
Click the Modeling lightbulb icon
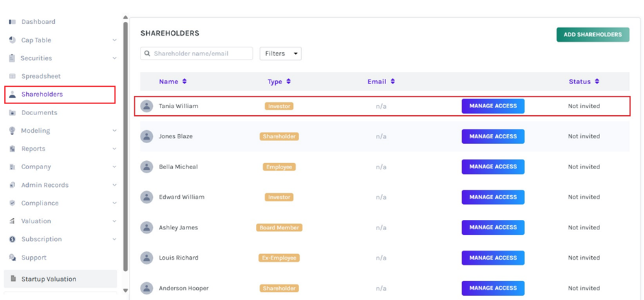pyautogui.click(x=12, y=131)
